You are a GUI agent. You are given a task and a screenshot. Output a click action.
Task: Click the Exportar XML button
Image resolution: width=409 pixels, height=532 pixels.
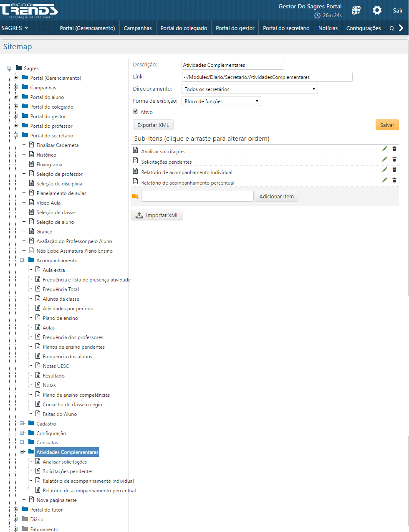tap(153, 125)
